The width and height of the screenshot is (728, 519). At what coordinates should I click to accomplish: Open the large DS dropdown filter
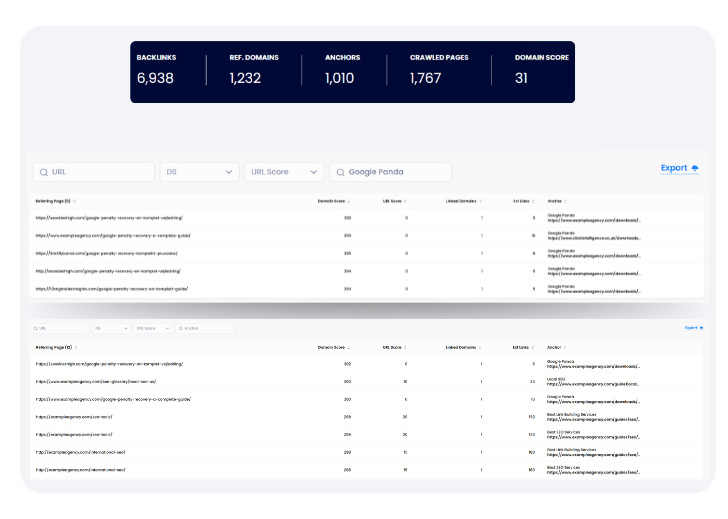pyautogui.click(x=199, y=172)
